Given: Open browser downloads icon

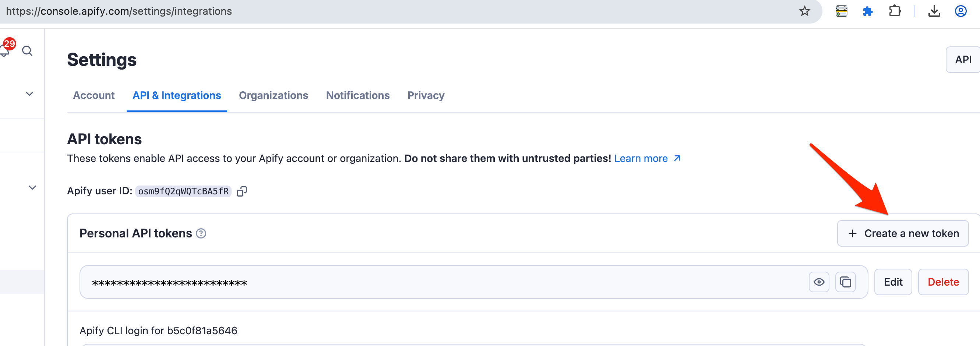Looking at the screenshot, I should point(934,11).
